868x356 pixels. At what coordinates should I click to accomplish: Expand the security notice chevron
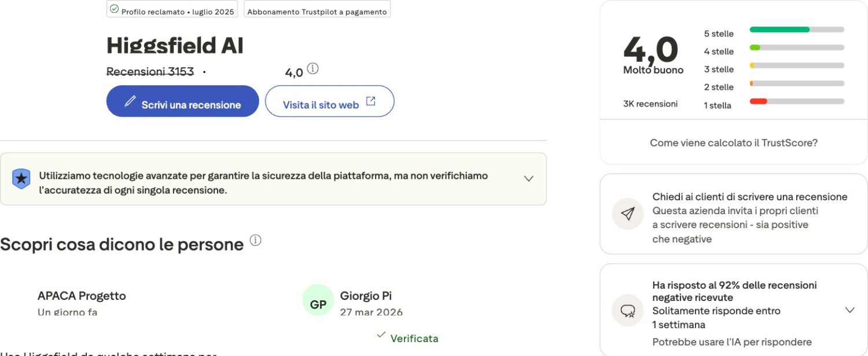[528, 179]
